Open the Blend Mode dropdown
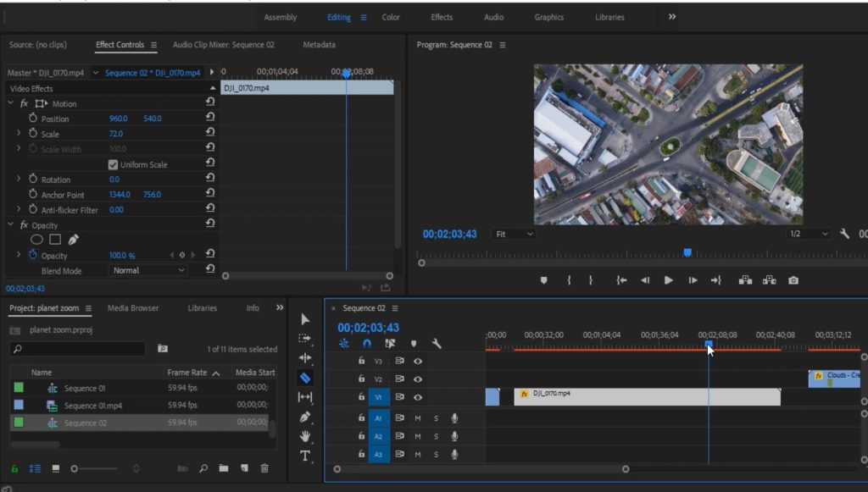The height and width of the screenshot is (492, 868). (149, 270)
